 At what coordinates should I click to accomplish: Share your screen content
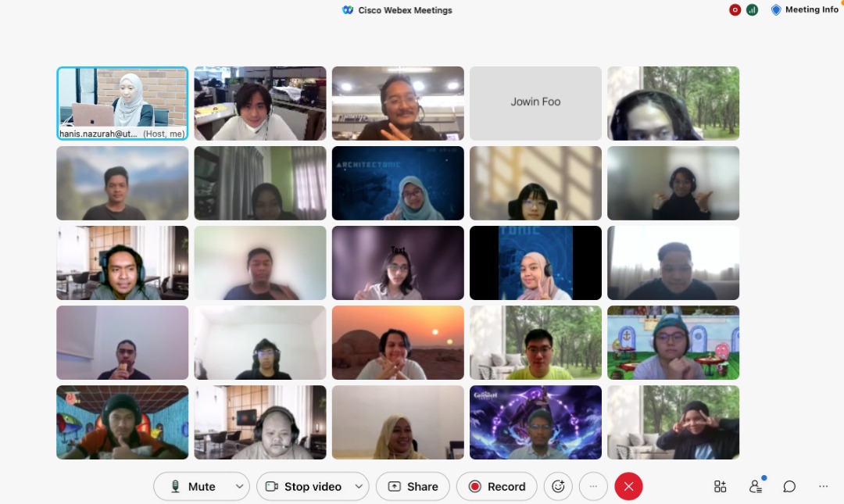tap(413, 486)
